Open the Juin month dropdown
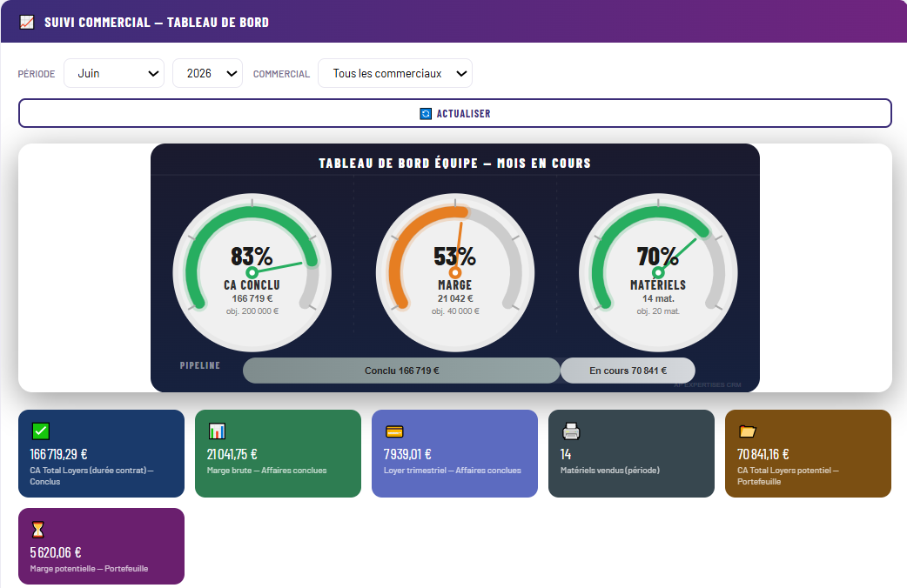The width and height of the screenshot is (907, 588). [x=114, y=73]
